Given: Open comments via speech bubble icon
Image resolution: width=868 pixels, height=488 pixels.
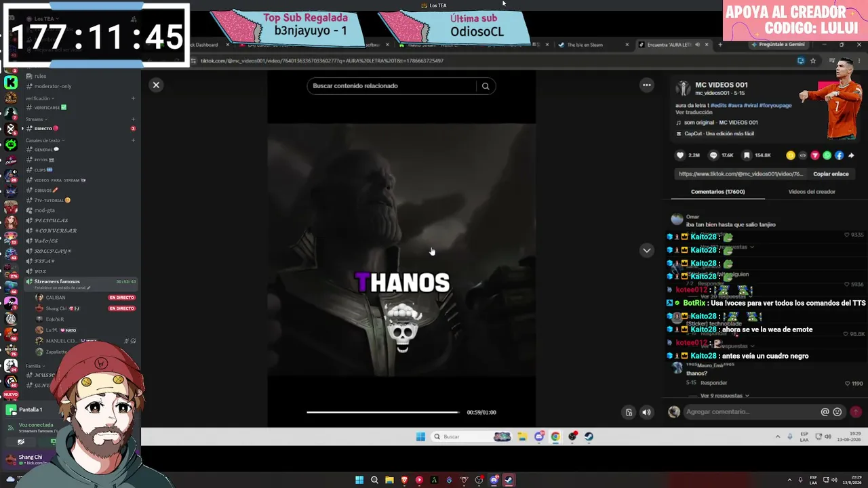Looking at the screenshot, I should (x=713, y=155).
